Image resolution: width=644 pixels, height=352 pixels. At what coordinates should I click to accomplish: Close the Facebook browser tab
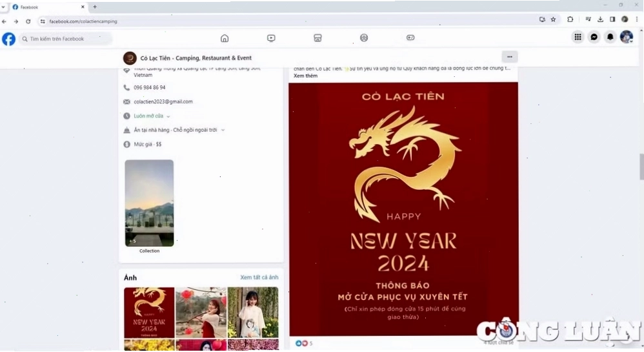(83, 7)
